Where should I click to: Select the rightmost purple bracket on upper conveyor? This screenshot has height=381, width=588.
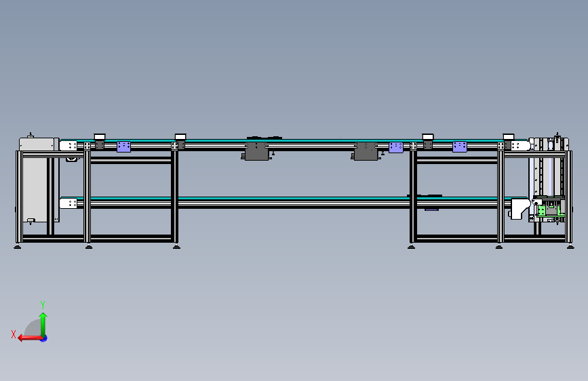[460, 146]
